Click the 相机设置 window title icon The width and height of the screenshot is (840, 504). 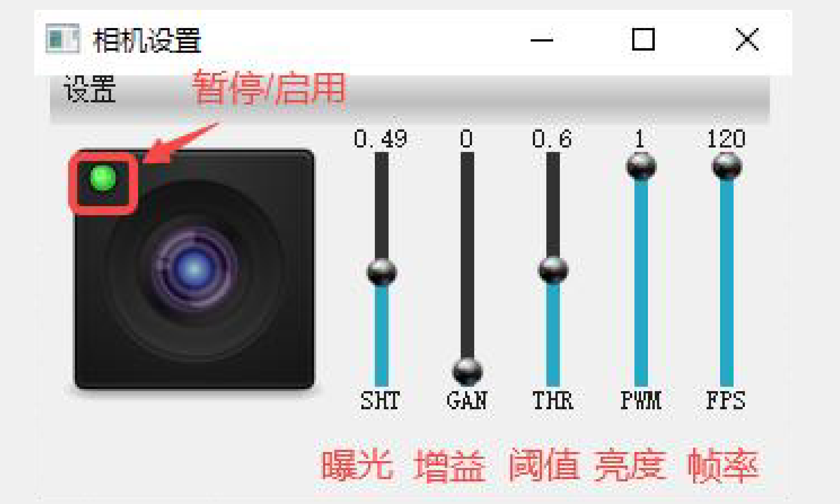point(63,38)
